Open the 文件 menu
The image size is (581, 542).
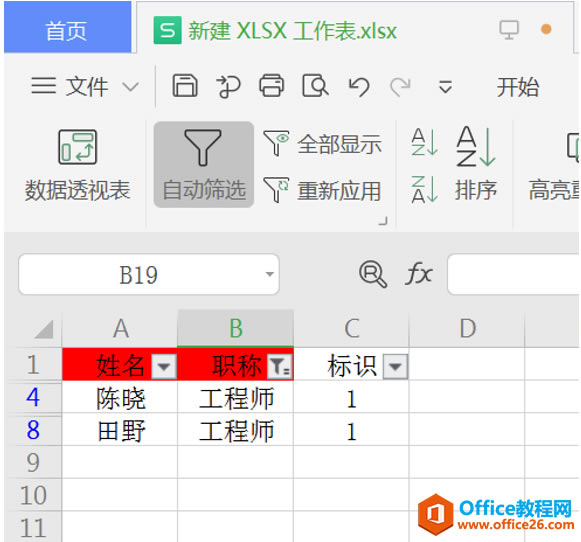pos(69,87)
